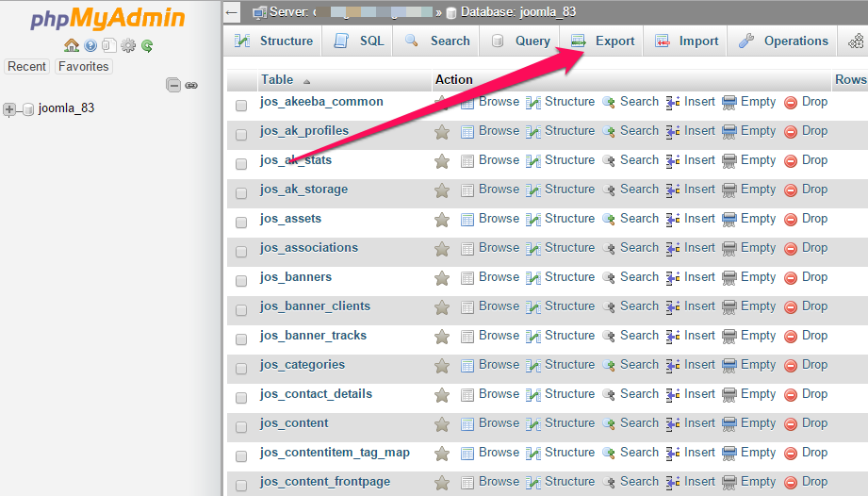Check the jos_categories table checkbox
Image resolution: width=868 pixels, height=496 pixels.
pyautogui.click(x=241, y=368)
